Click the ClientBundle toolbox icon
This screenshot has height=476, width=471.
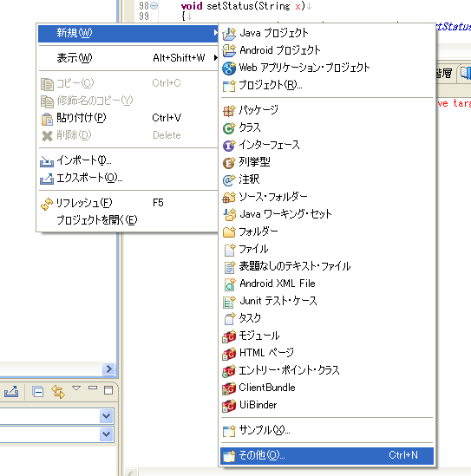coord(229,388)
